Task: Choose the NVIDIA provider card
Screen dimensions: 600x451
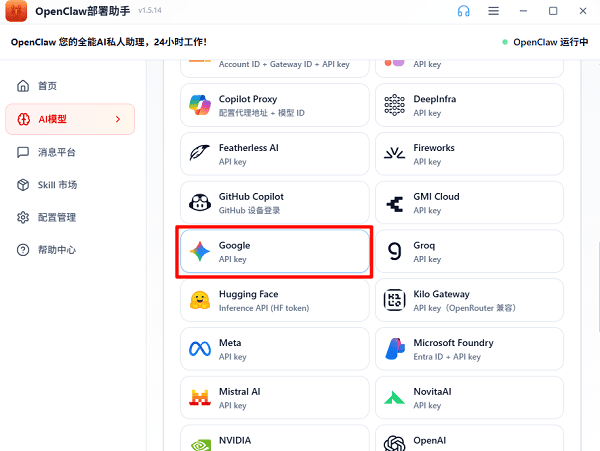Action: click(x=275, y=438)
